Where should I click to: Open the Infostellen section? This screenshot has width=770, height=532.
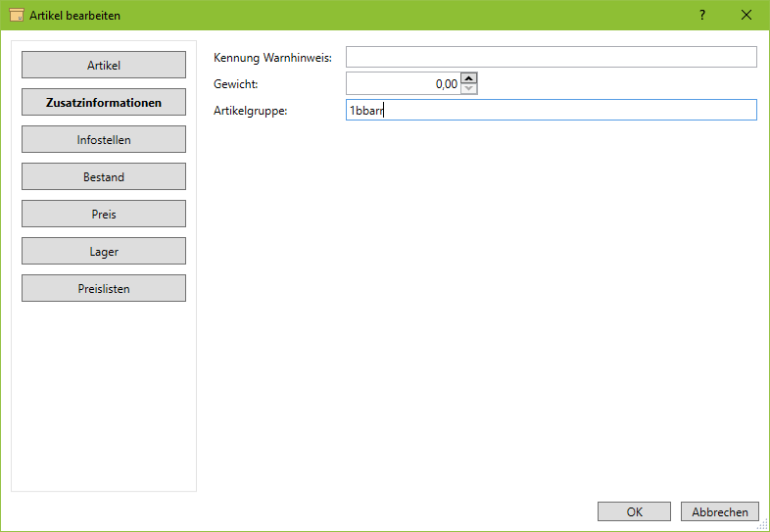coord(104,140)
